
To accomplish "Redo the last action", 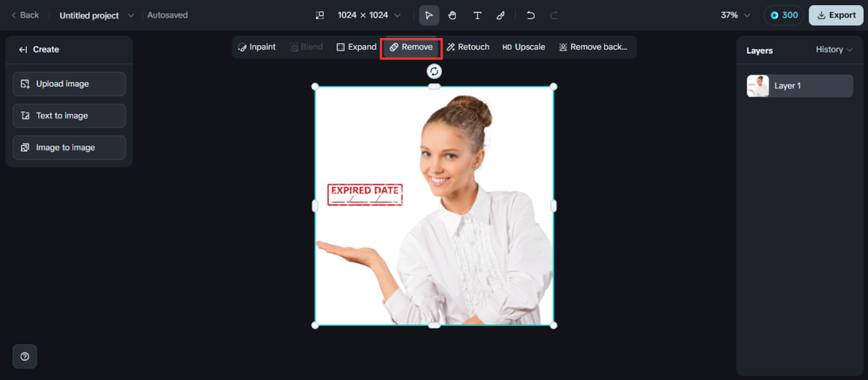I will pyautogui.click(x=553, y=15).
